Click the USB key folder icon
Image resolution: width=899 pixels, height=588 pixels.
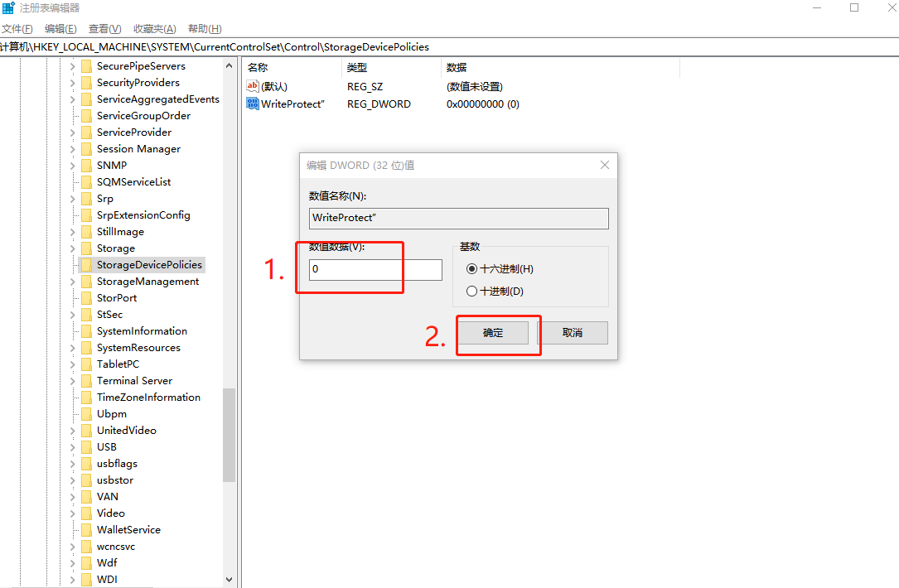pyautogui.click(x=86, y=447)
